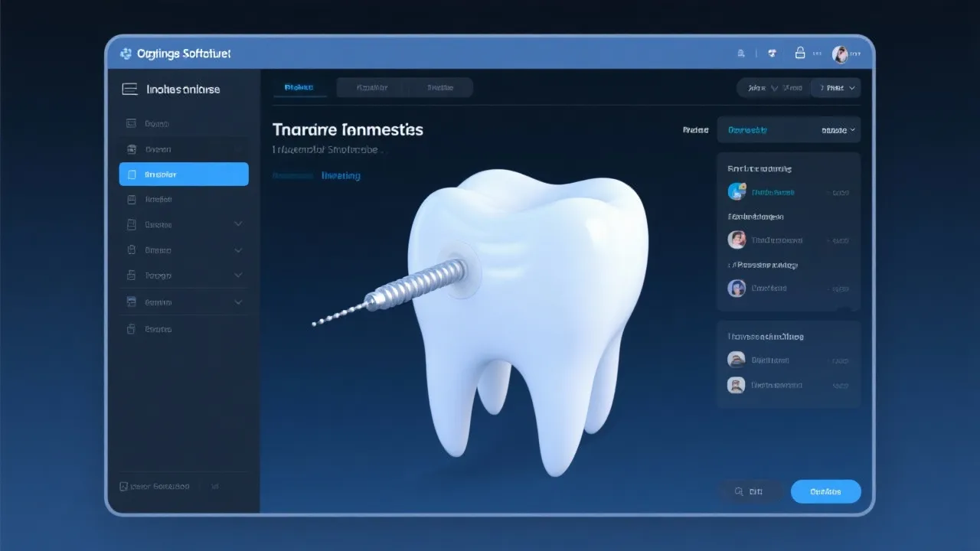Expand the last sidebar item with a chevron

238,302
